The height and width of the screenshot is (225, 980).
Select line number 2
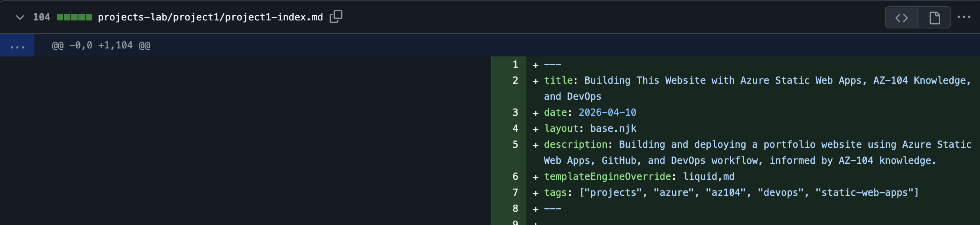pos(515,80)
